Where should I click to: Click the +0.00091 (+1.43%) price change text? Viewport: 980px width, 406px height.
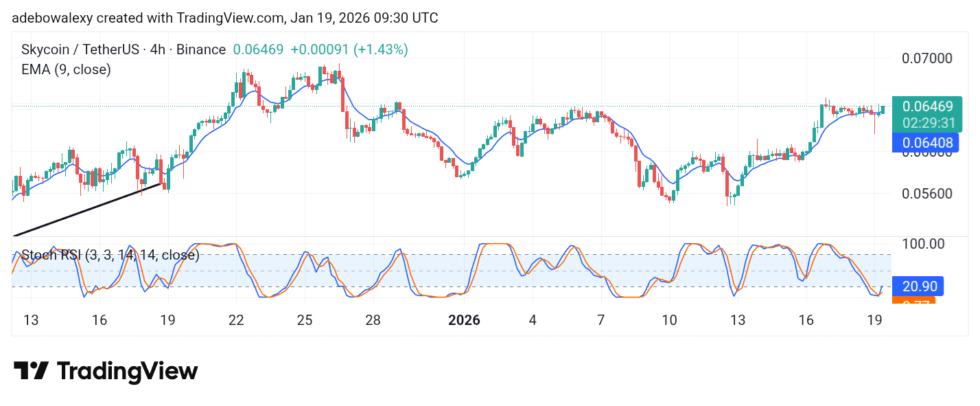click(x=349, y=49)
